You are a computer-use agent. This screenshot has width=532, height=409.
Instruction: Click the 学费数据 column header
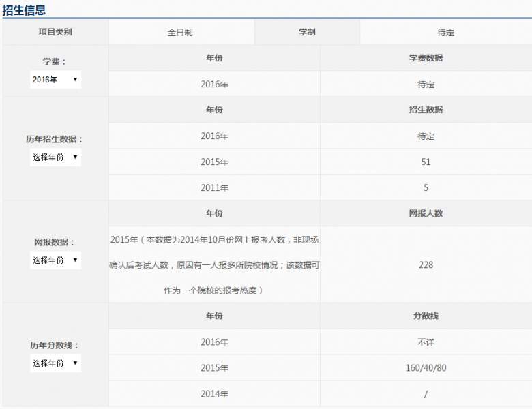[426, 58]
